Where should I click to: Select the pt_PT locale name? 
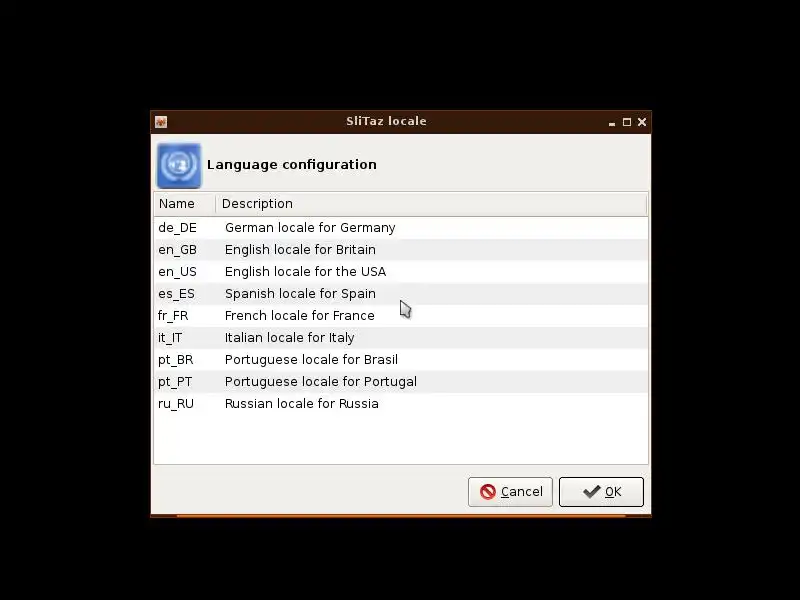point(175,382)
